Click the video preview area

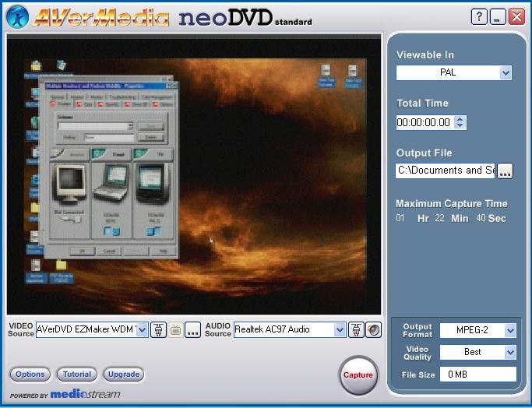(x=194, y=176)
